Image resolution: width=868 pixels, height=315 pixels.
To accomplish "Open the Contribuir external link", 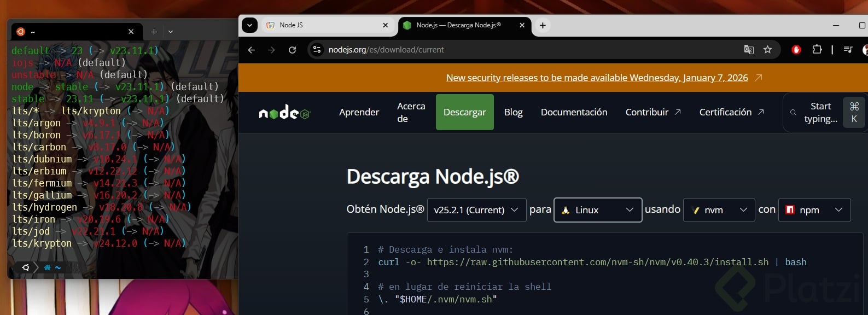I will pyautogui.click(x=653, y=112).
